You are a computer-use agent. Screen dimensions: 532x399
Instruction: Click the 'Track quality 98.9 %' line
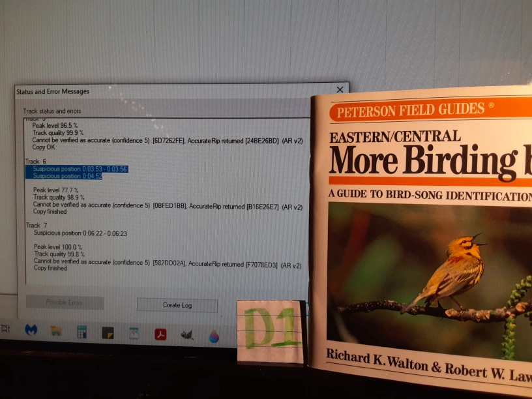[x=59, y=197]
